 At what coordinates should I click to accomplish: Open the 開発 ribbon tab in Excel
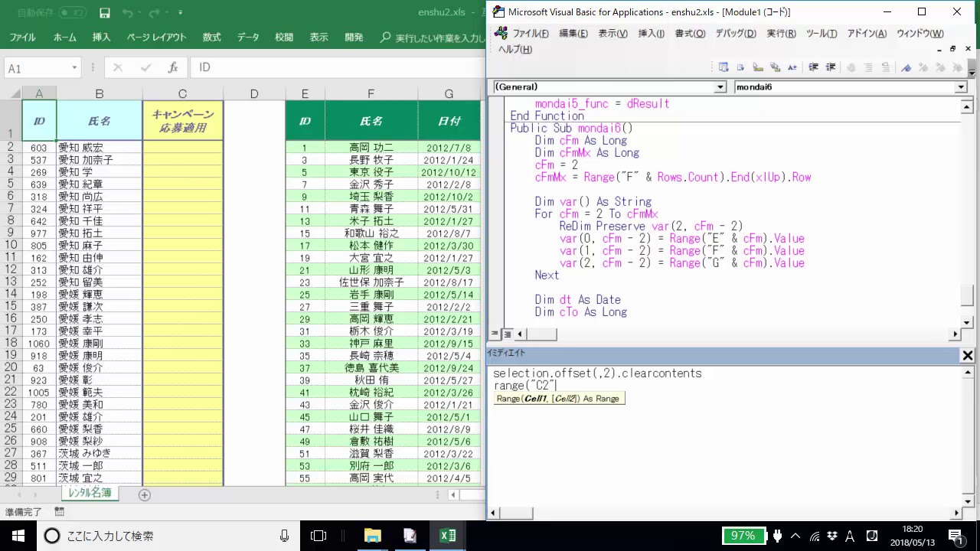point(354,37)
